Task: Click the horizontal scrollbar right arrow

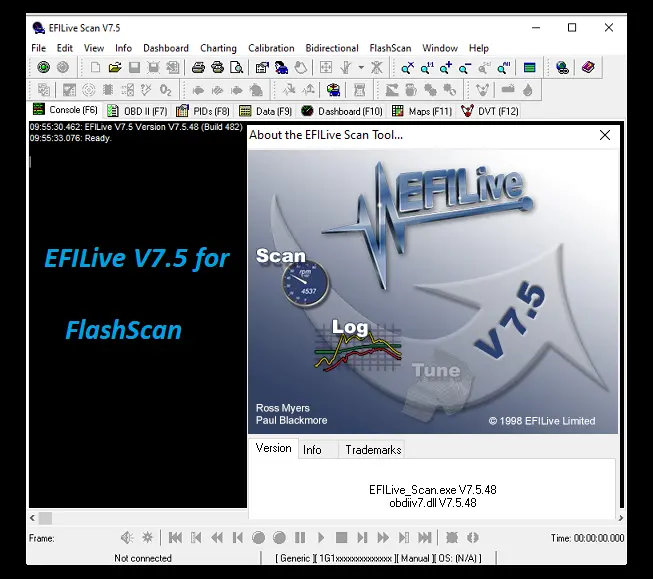Action: point(621,518)
